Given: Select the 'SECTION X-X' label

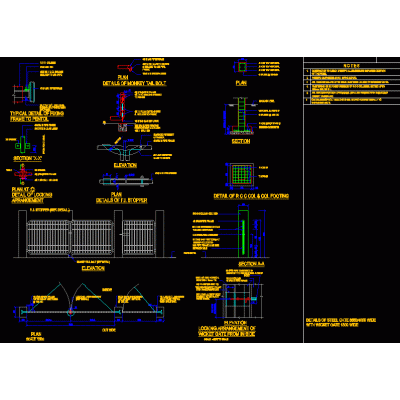Looking at the screenshot, I should (x=27, y=159).
